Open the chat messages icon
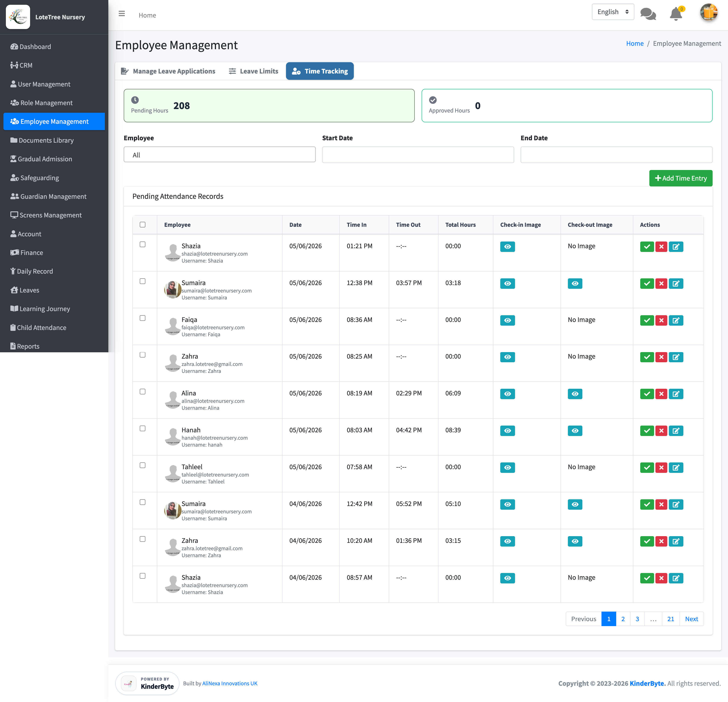The image size is (728, 702). (648, 14)
